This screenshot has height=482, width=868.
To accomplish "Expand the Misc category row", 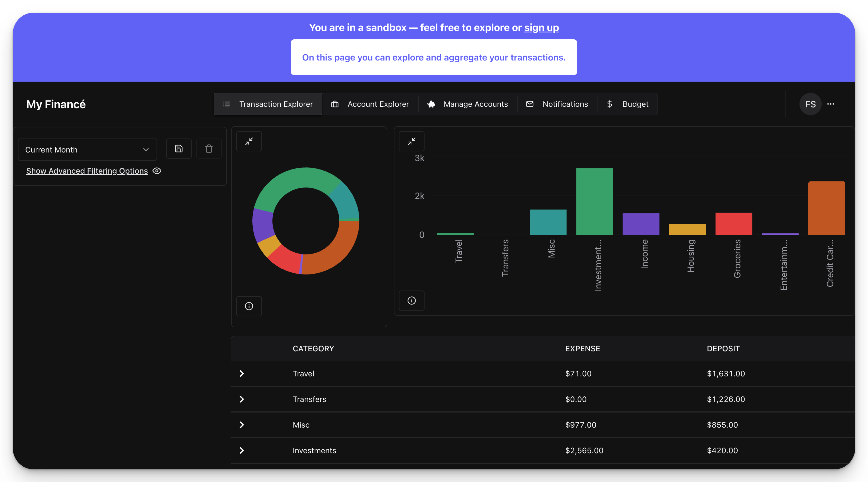I will tap(242, 425).
